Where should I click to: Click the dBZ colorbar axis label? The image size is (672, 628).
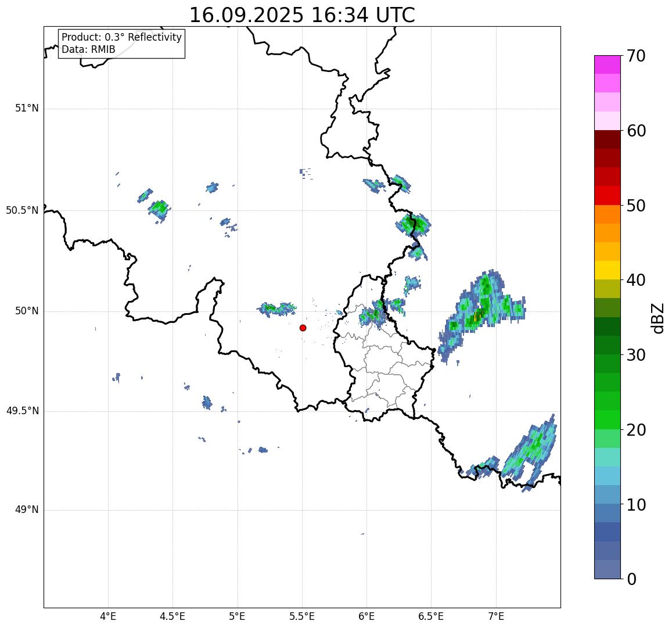656,318
